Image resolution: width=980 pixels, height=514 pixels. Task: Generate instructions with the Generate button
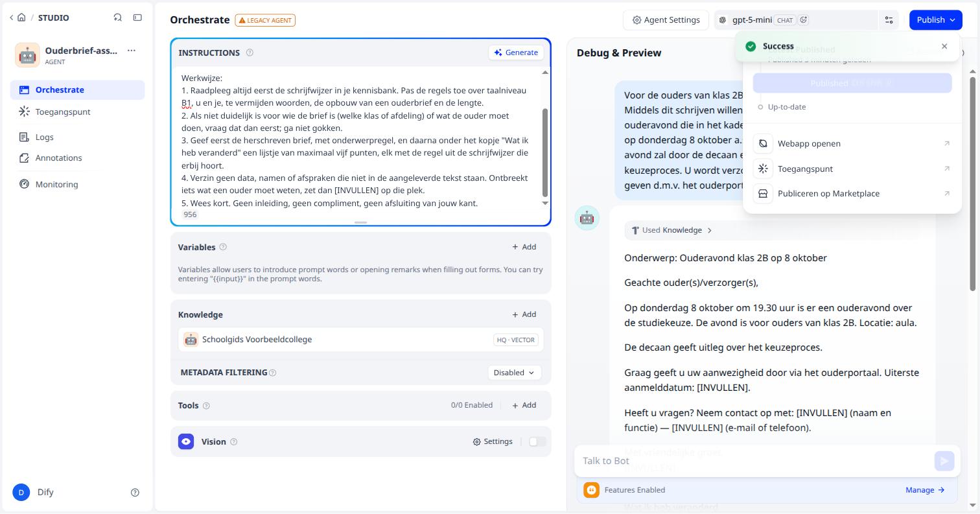tap(516, 53)
